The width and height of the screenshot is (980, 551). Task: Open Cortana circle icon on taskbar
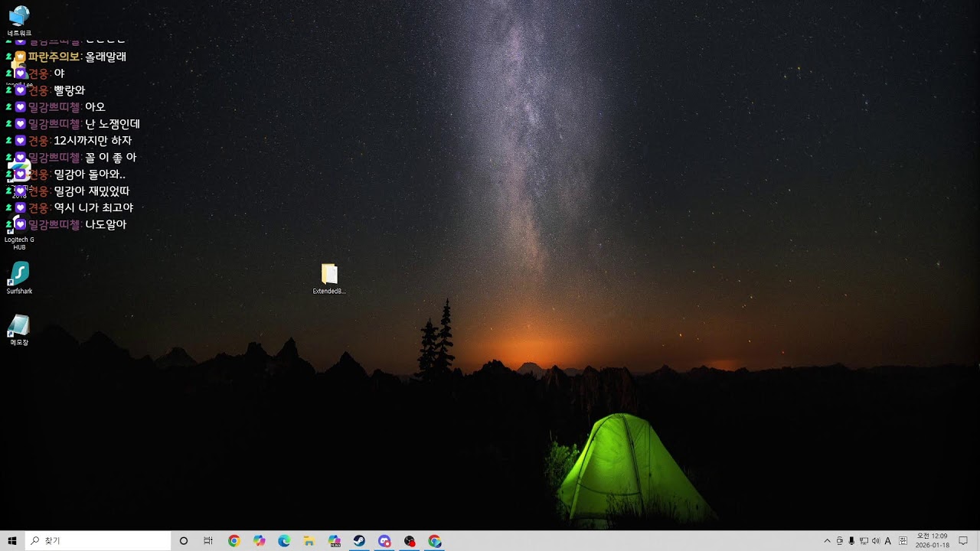pos(183,541)
